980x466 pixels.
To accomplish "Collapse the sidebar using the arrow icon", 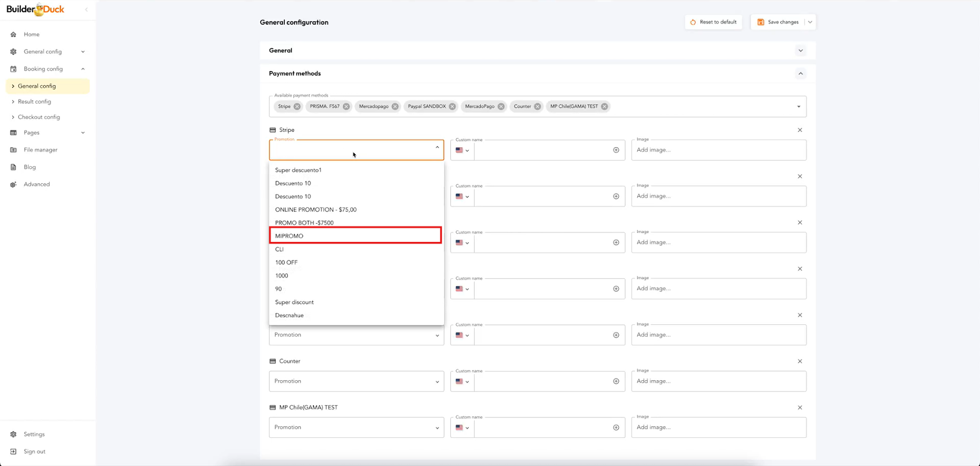I will click(86, 10).
